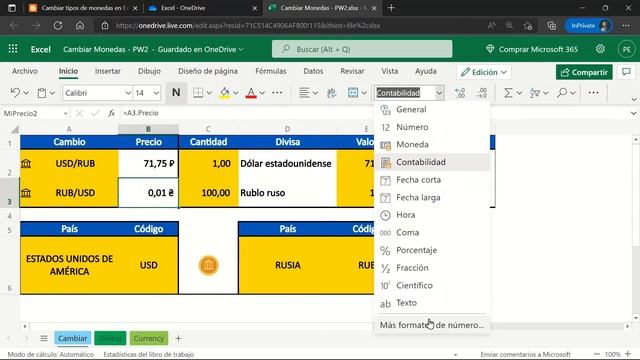Click the AutoSum sigma icon
The height and width of the screenshot is (360, 640).
(x=508, y=93)
